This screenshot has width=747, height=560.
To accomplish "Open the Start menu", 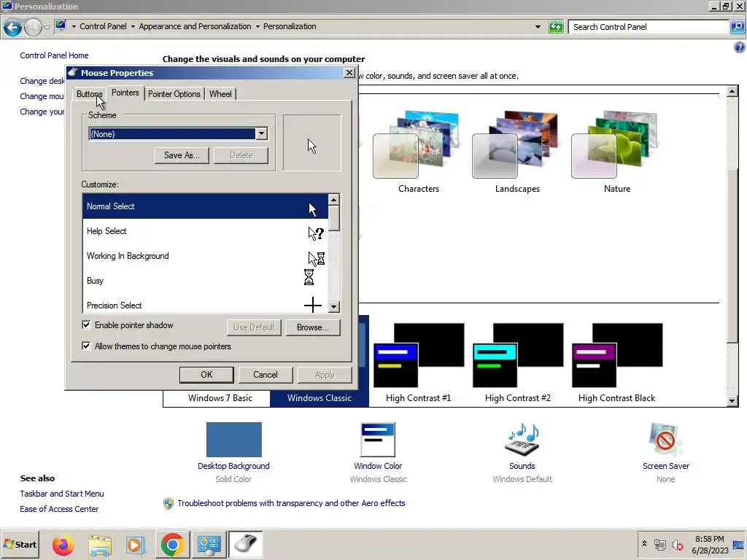I will (x=20, y=544).
